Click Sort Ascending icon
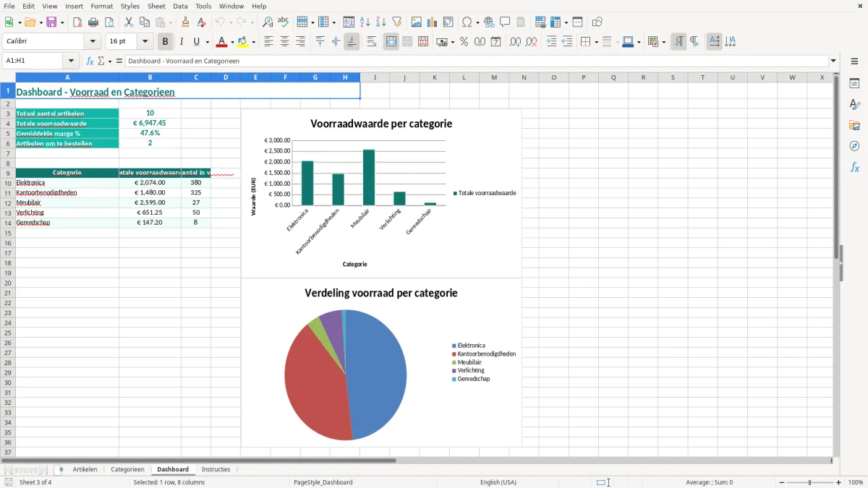The height and width of the screenshot is (488, 868). coord(365,22)
